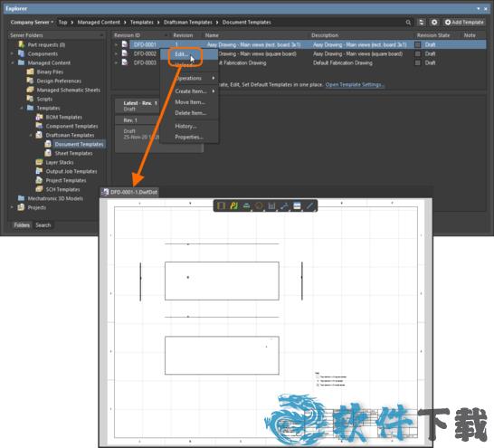Image resolution: width=494 pixels, height=448 pixels.
Task: Open settings with the gear icon
Action: point(434,23)
